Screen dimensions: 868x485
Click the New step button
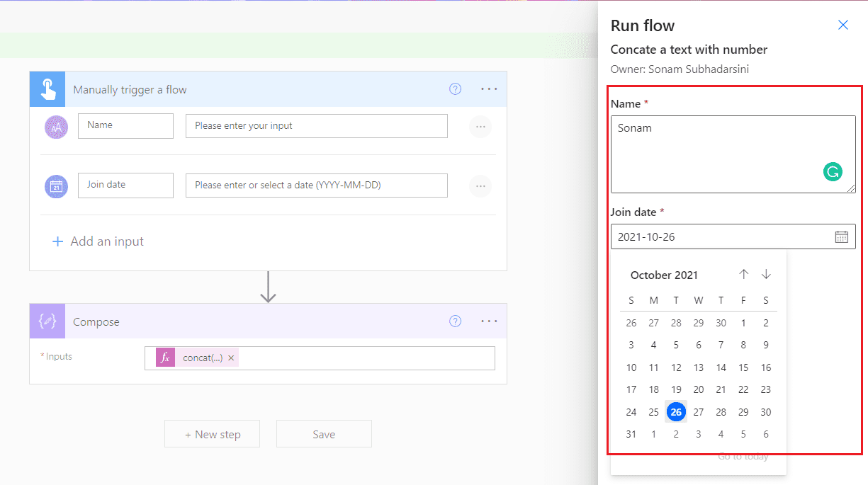pos(212,433)
